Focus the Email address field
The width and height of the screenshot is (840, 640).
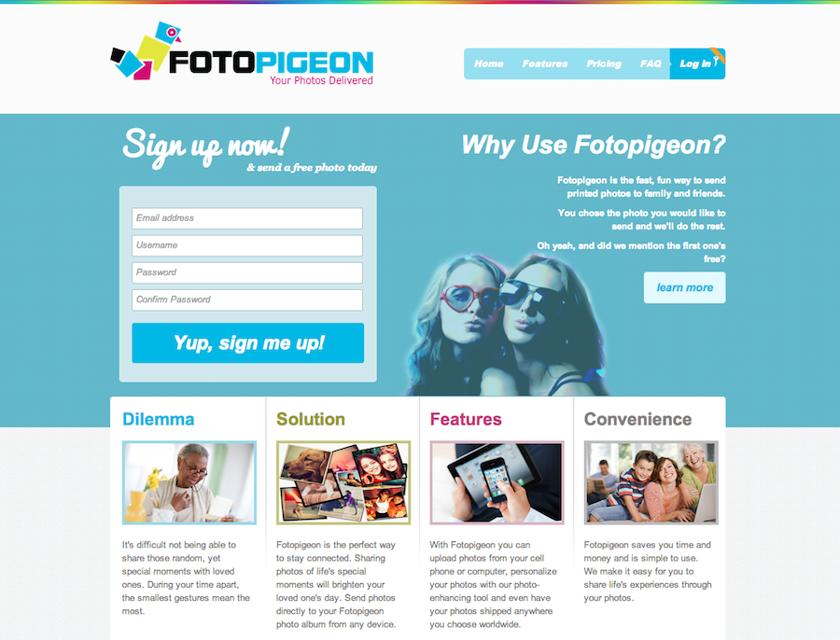[247, 218]
